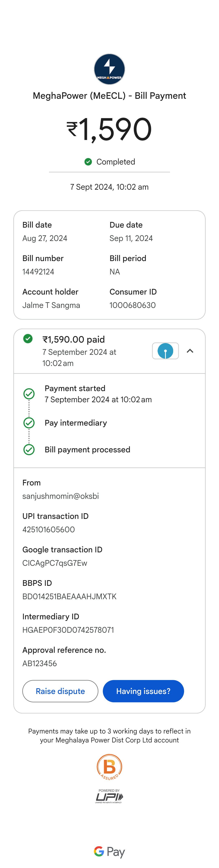Select BBPS ID value text

click(x=69, y=596)
